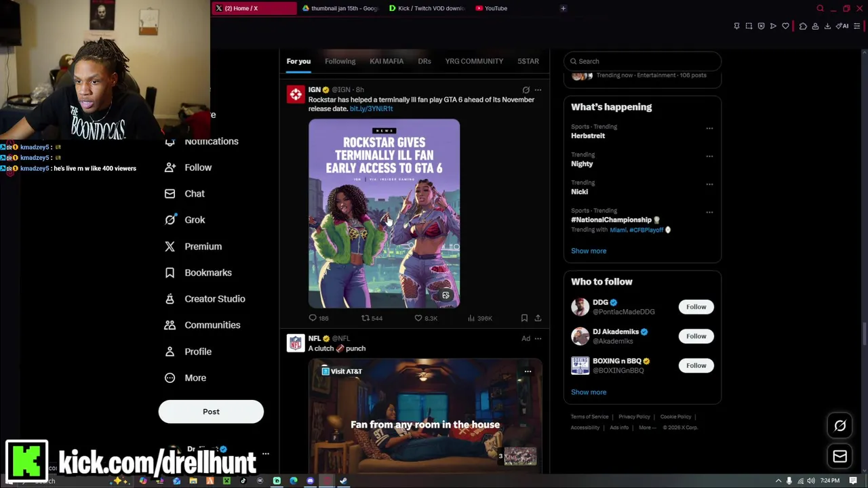
Task: Open the ad blocker shield icon
Action: tap(761, 26)
